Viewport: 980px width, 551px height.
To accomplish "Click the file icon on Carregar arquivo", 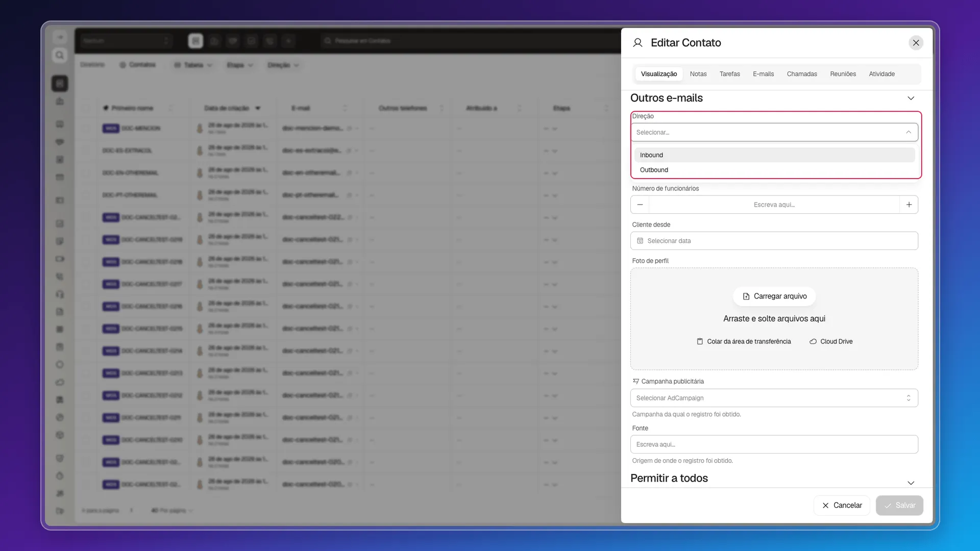I will 746,296.
